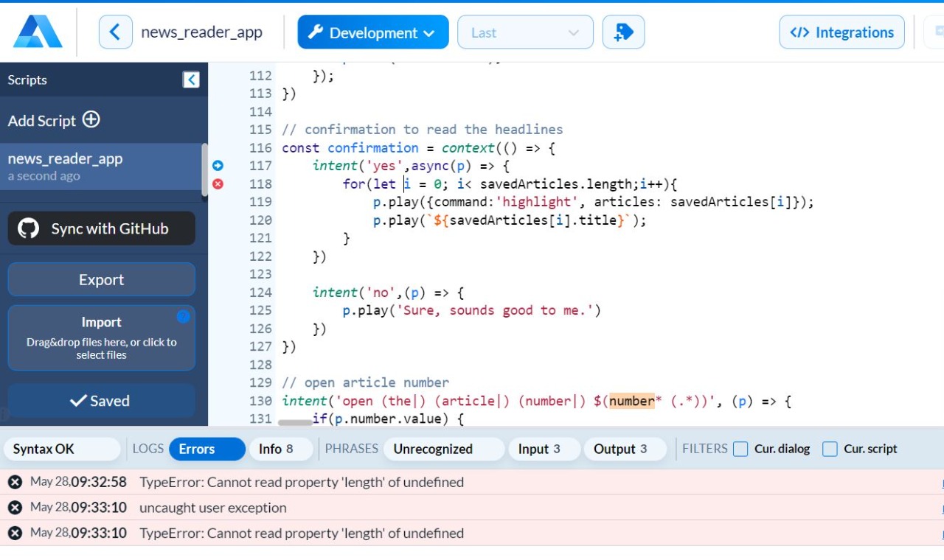The width and height of the screenshot is (944, 560).
Task: Open the Last version dropdown
Action: tap(525, 32)
